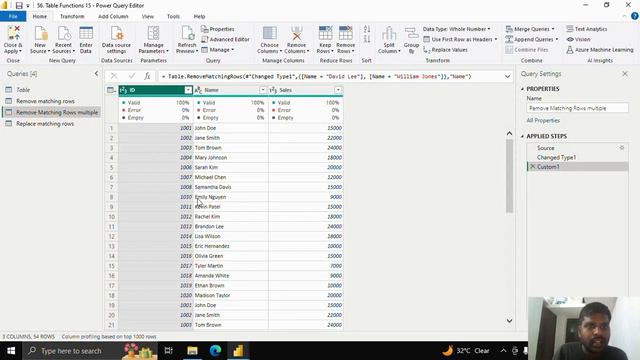The width and height of the screenshot is (640, 360).
Task: Click the table corner menu icon
Action: click(111, 90)
